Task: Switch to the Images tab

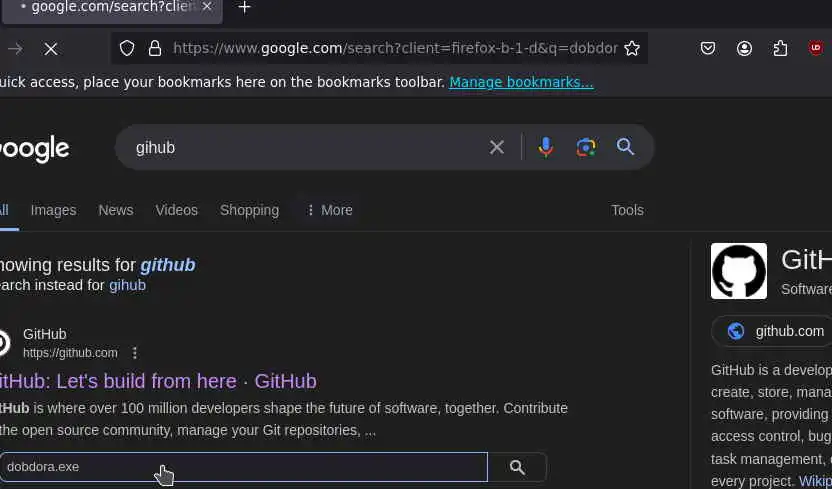Action: click(x=54, y=210)
